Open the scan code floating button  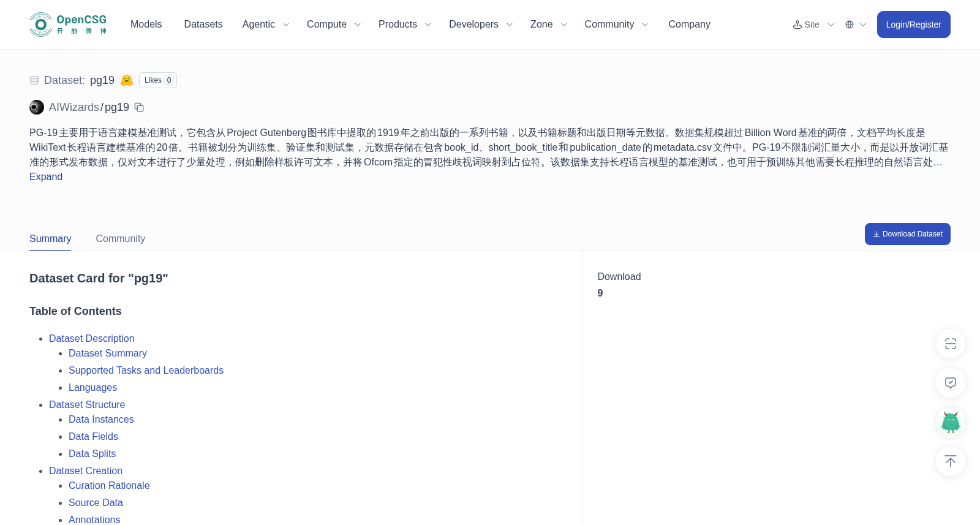(951, 344)
